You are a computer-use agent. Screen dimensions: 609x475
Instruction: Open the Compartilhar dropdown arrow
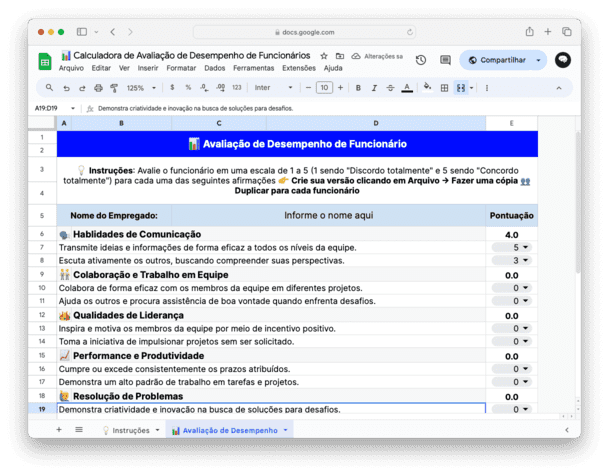(538, 60)
